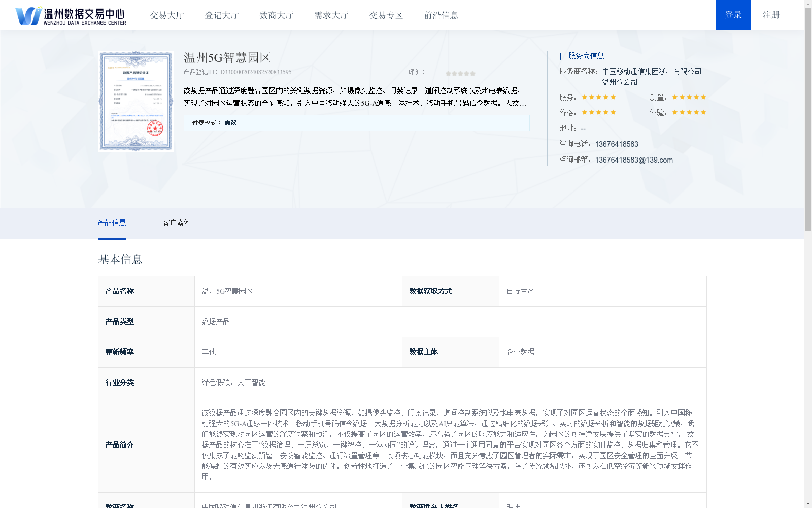Click the product title 温州5G智慧园区
The image size is (812, 508).
(x=227, y=57)
